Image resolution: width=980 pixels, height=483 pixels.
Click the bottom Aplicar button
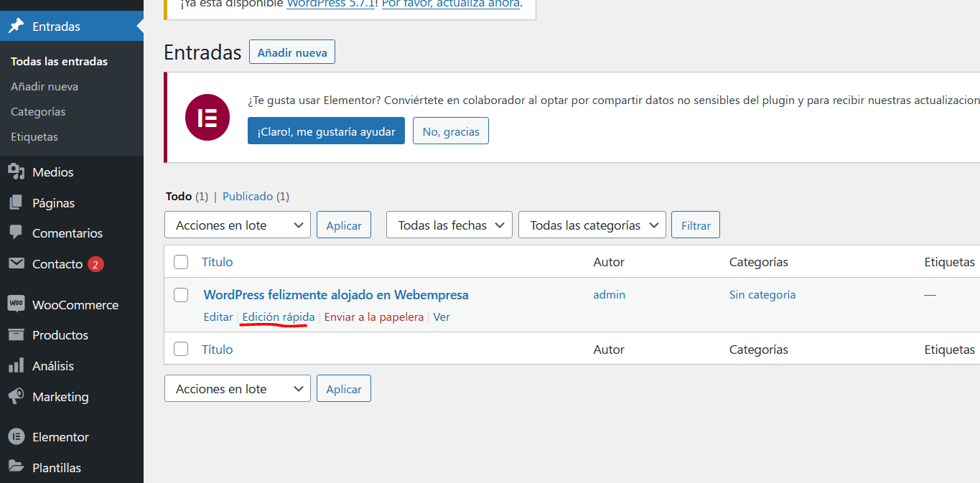point(344,388)
